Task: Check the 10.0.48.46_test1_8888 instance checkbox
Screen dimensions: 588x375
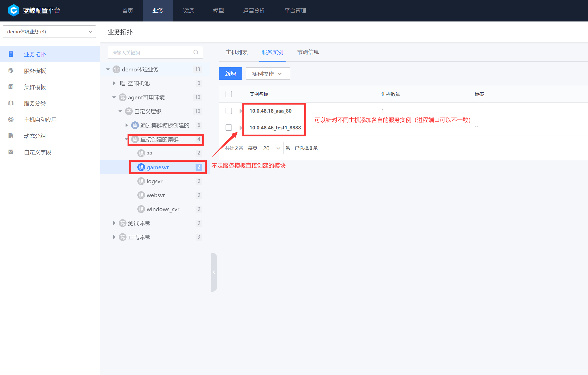Action: click(x=228, y=128)
